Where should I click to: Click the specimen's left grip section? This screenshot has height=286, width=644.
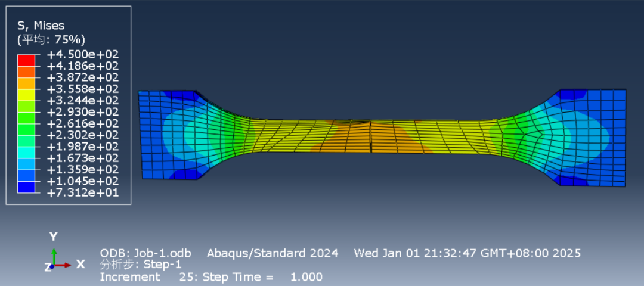(x=168, y=135)
